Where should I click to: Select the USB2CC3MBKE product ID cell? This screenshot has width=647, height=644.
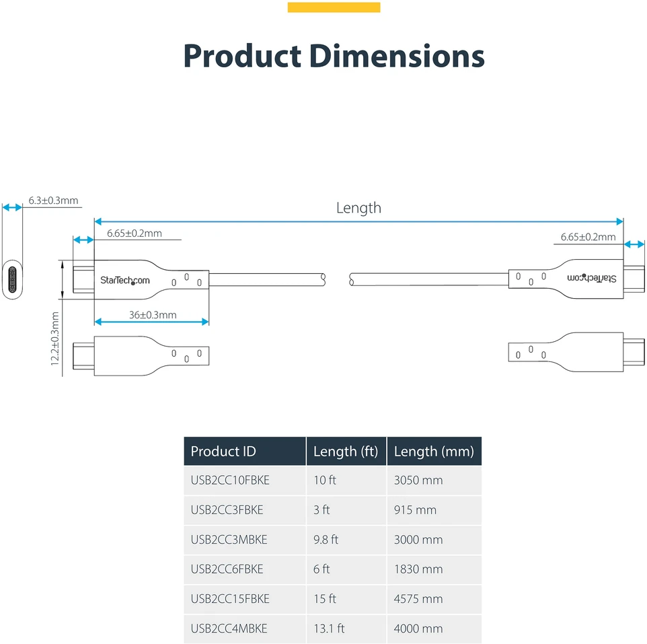coord(245,540)
